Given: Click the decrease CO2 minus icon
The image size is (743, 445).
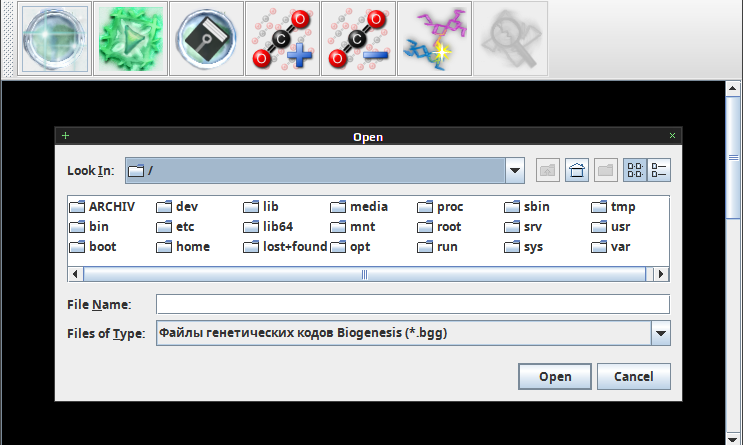Looking at the screenshot, I should [x=359, y=39].
